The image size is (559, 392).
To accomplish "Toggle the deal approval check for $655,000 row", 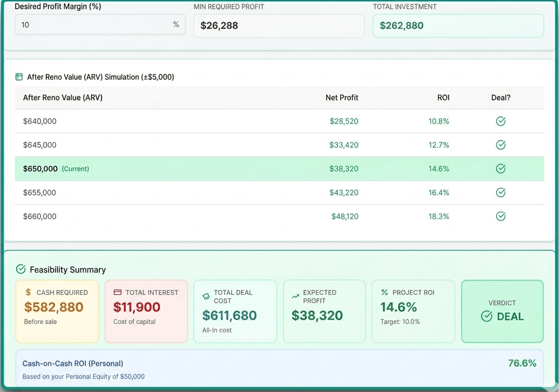I will [501, 192].
